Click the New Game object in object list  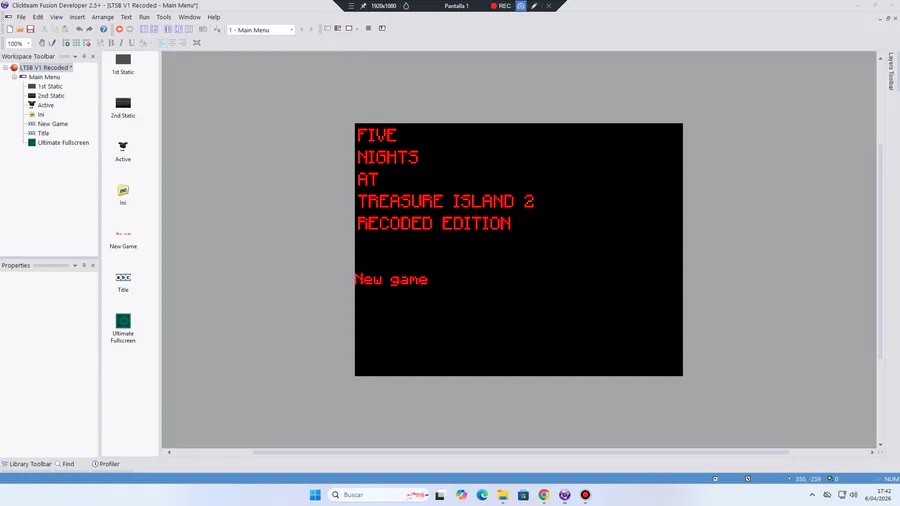[123, 240]
